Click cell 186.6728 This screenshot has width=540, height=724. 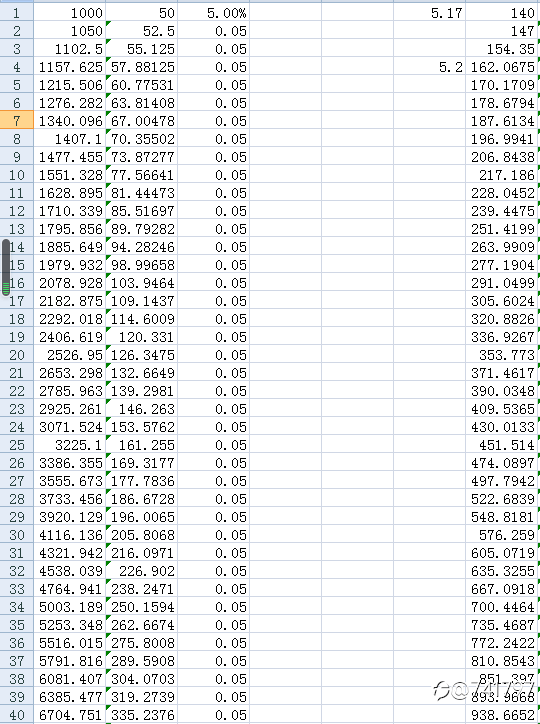click(142, 499)
